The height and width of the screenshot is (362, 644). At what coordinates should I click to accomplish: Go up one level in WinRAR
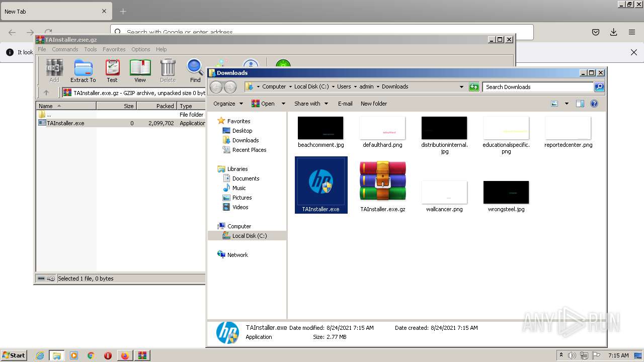[x=46, y=93]
